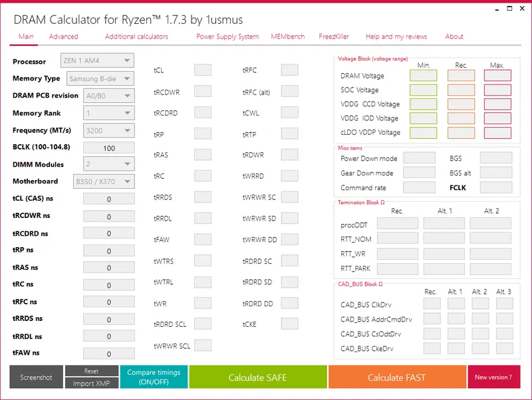Viewport: 532px width, 400px height.
Task: Open the DIMM Modules dropdown
Action: 109,164
